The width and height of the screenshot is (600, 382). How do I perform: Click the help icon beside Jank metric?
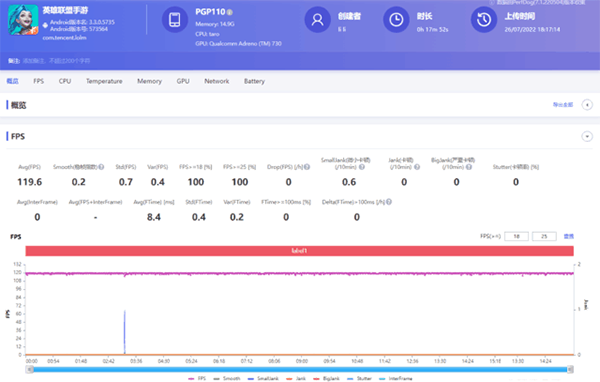pyautogui.click(x=417, y=167)
